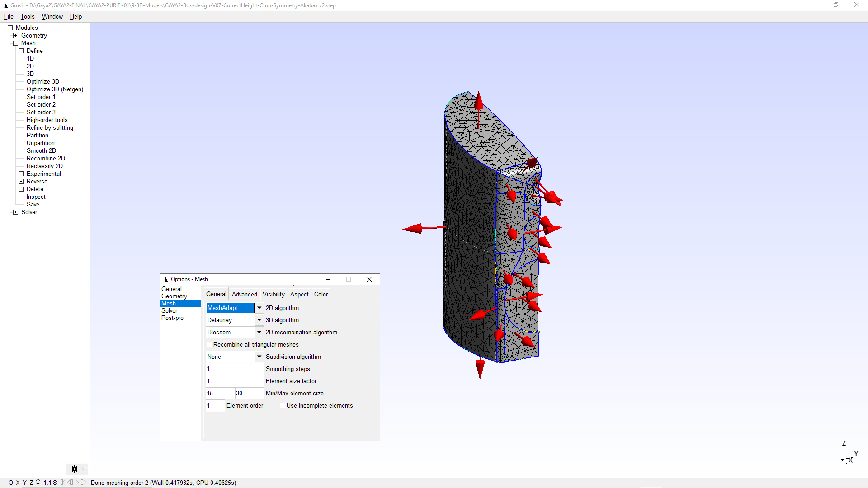Click the minimum element size field
The image size is (868, 488).
[x=220, y=393]
